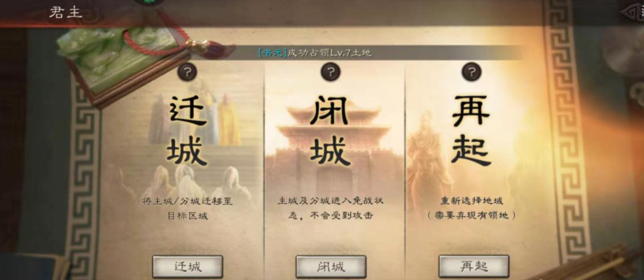The width and height of the screenshot is (644, 280).
Task: Tap the green emblem at top center
Action: [x=148, y=2]
